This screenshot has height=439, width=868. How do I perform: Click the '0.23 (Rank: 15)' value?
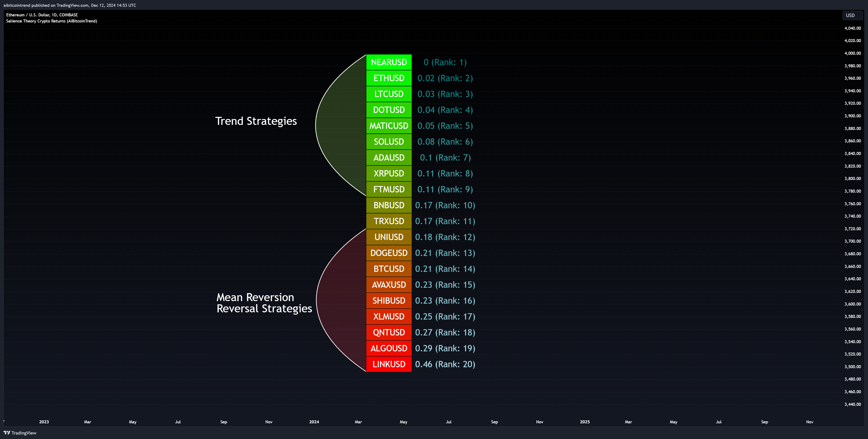445,285
